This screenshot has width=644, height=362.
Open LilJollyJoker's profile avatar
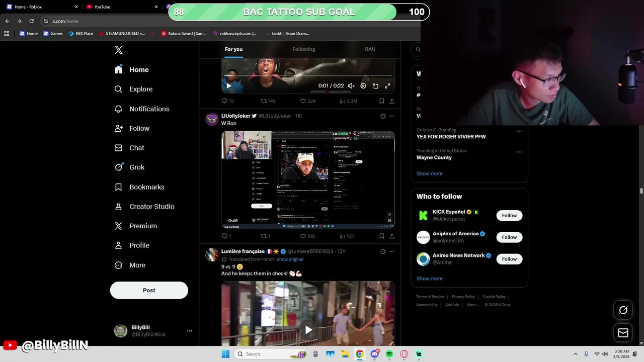212,120
